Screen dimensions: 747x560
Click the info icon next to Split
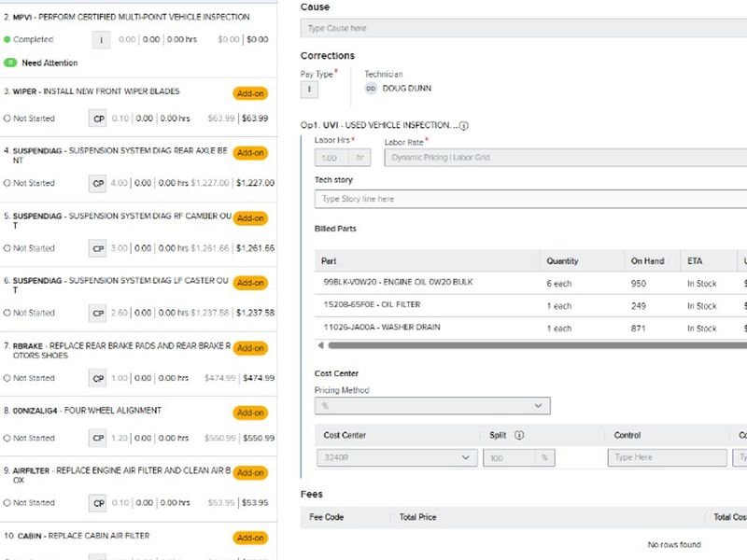pos(519,435)
